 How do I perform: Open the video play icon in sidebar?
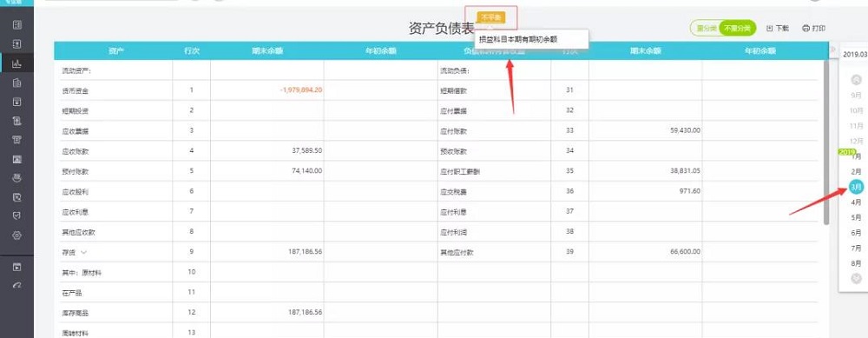16,267
